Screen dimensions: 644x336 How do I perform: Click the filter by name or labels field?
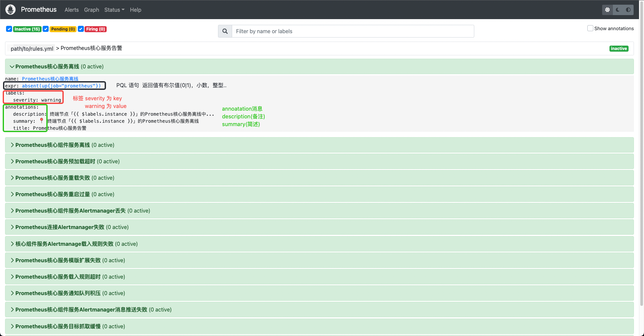point(352,31)
